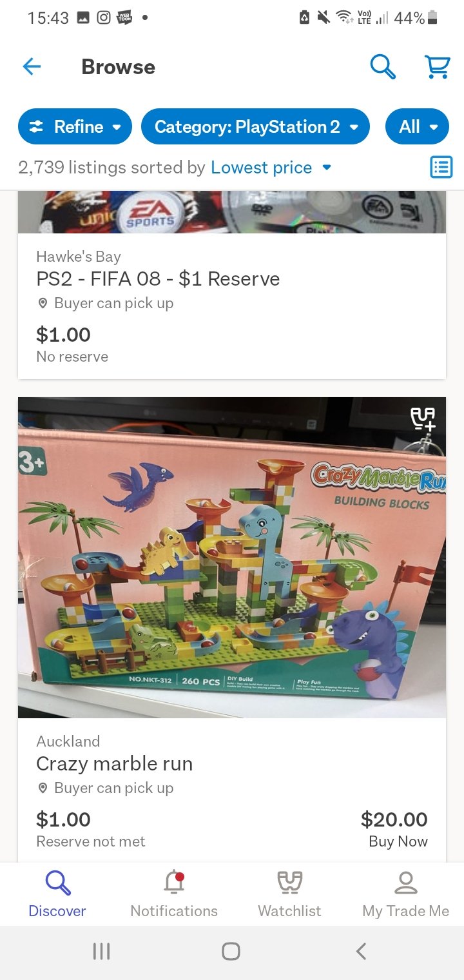464x980 pixels.
Task: Expand the Refine filter dropdown
Action: click(x=75, y=126)
